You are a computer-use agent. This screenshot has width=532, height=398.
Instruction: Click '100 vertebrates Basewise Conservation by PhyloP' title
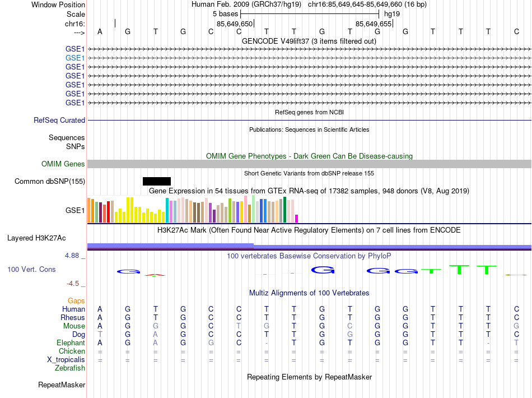click(x=309, y=256)
